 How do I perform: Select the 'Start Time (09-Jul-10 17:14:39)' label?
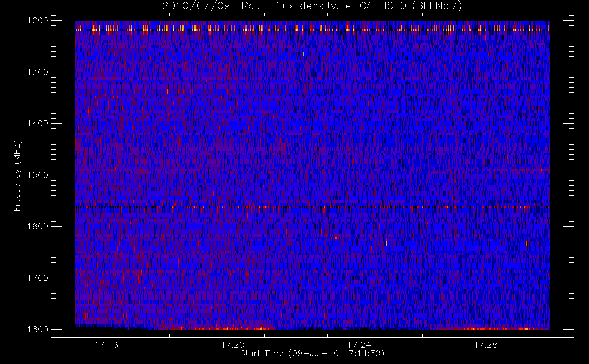tap(312, 353)
